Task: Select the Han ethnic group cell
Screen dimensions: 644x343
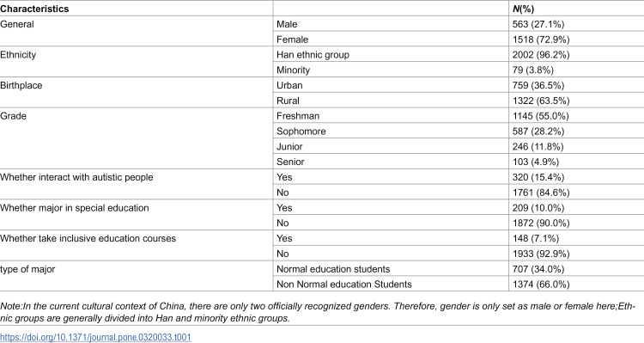Action: click(x=313, y=55)
